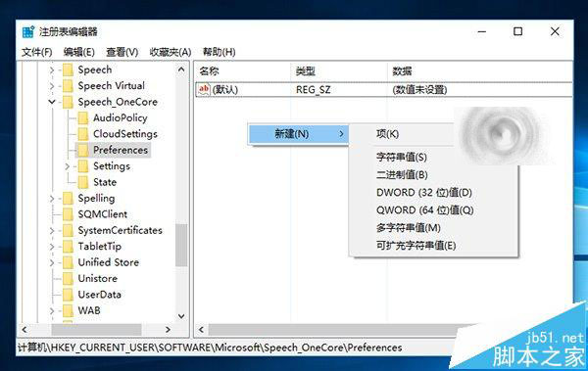Click the Registry Editor title bar icon

28,32
